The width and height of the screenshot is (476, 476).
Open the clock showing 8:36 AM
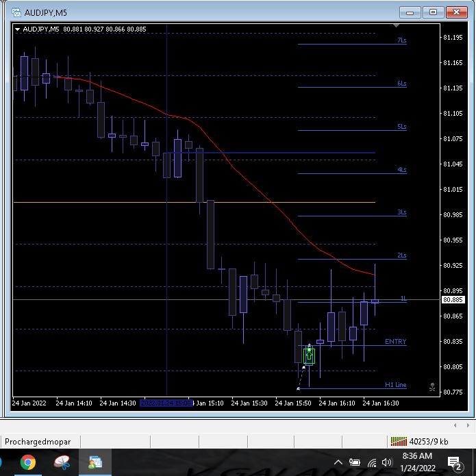pos(417,462)
